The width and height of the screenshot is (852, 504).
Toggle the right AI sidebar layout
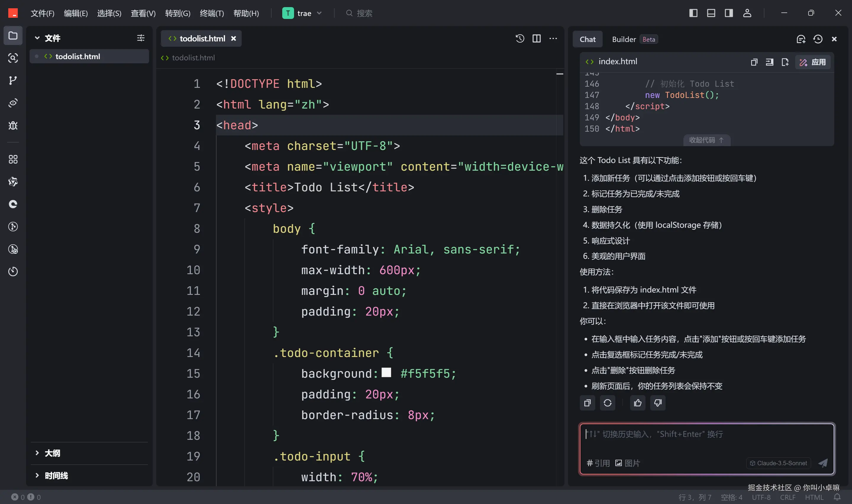pyautogui.click(x=729, y=13)
